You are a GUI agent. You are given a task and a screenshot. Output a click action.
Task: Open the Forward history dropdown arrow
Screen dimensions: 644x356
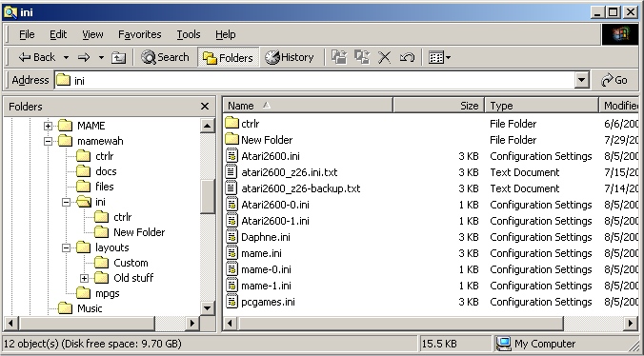[101, 57]
